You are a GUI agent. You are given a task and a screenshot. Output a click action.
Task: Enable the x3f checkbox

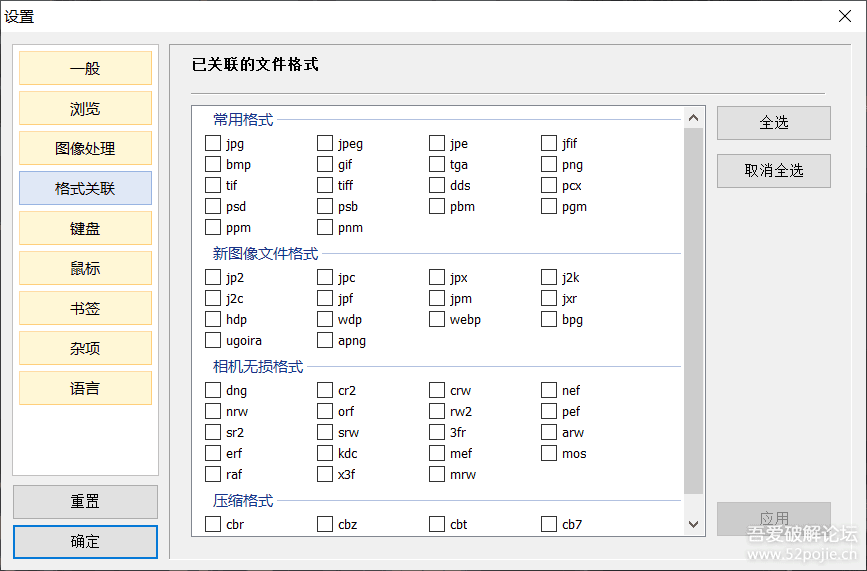pyautogui.click(x=325, y=474)
